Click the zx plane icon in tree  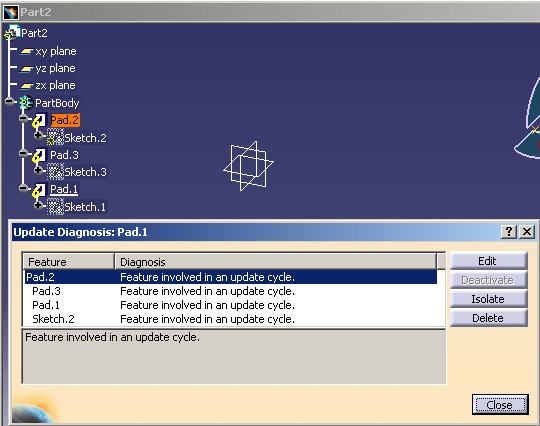26,86
